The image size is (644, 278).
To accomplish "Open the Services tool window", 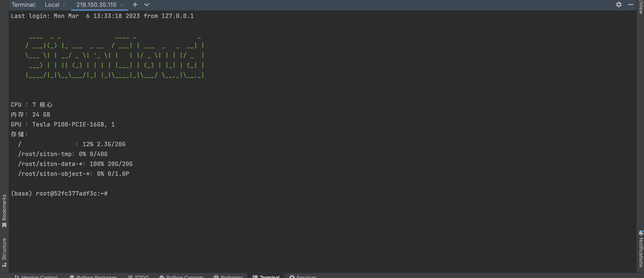I will 303,276.
